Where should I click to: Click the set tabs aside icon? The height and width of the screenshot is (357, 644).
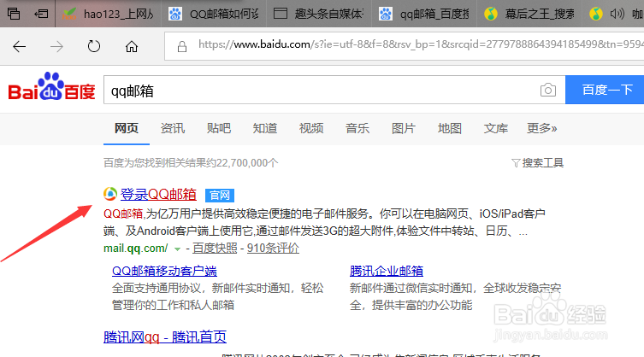41,14
